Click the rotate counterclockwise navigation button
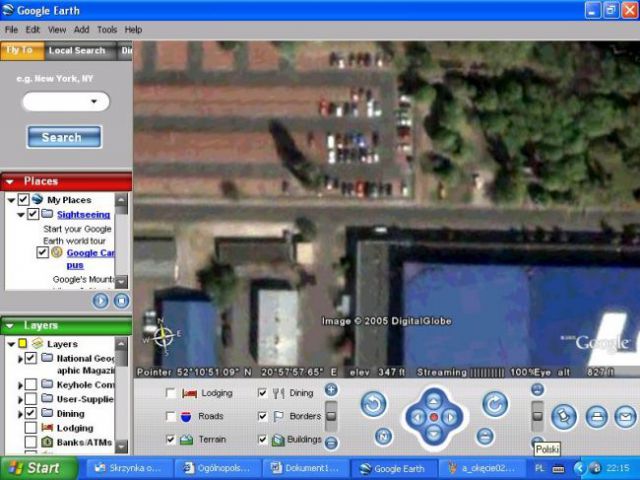The width and height of the screenshot is (640, 480). point(373,404)
